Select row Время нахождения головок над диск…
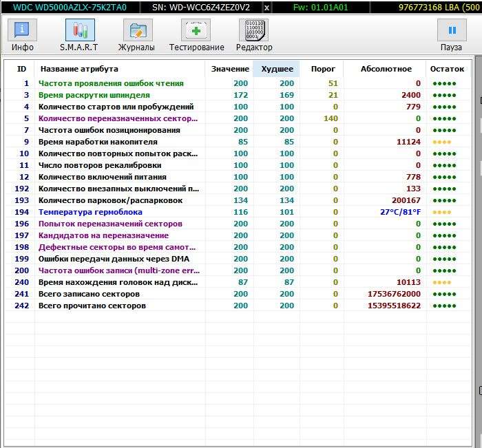The image size is (482, 448). (238, 282)
